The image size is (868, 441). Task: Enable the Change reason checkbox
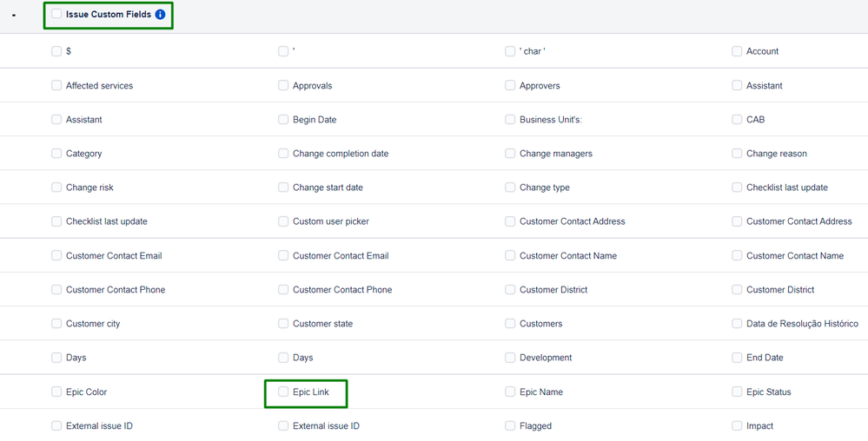click(x=737, y=154)
